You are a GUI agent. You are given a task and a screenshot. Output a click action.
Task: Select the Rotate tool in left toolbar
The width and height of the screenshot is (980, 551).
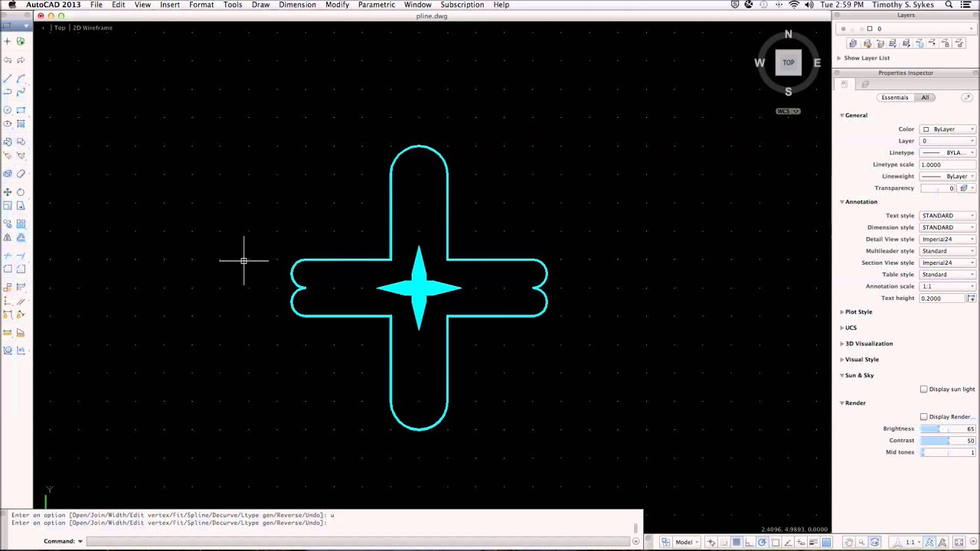pyautogui.click(x=21, y=191)
